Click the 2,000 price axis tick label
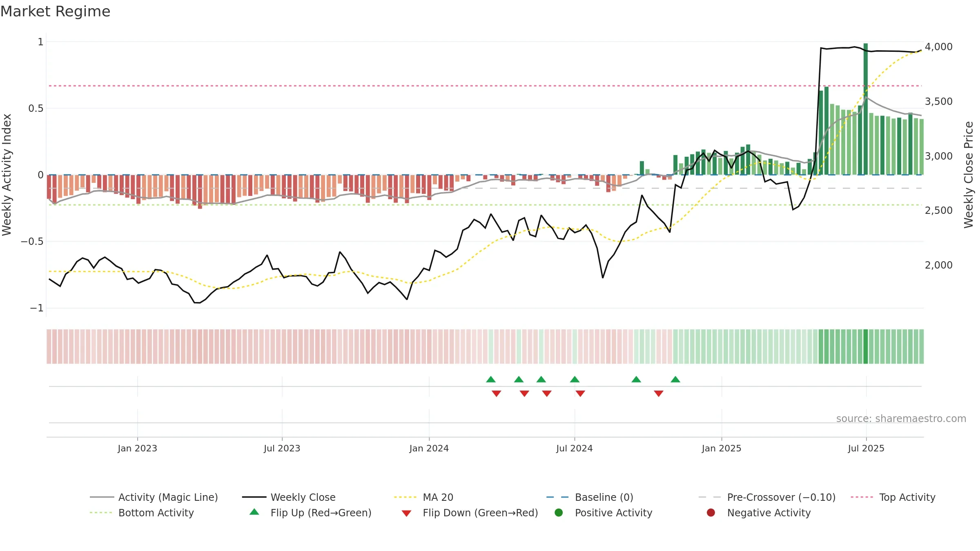980x551 pixels. coord(938,265)
